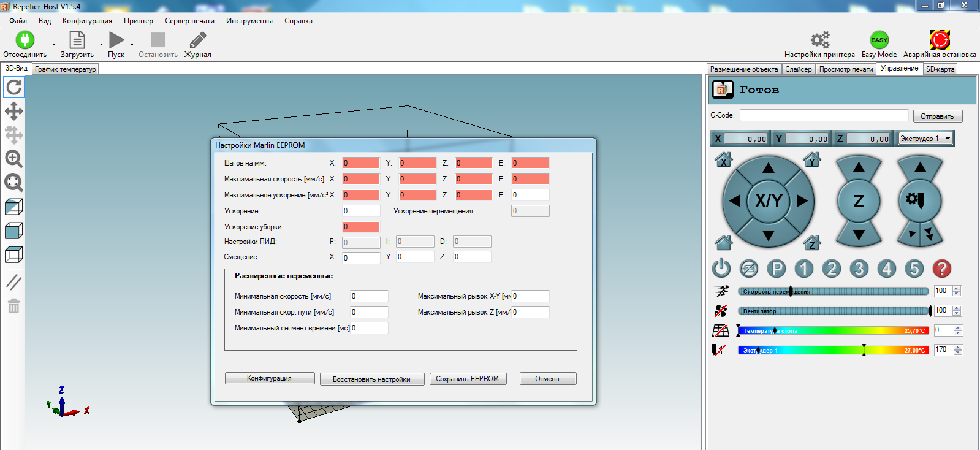The image size is (980, 450).
Task: Switch to the Слайсер tab
Action: coord(798,69)
